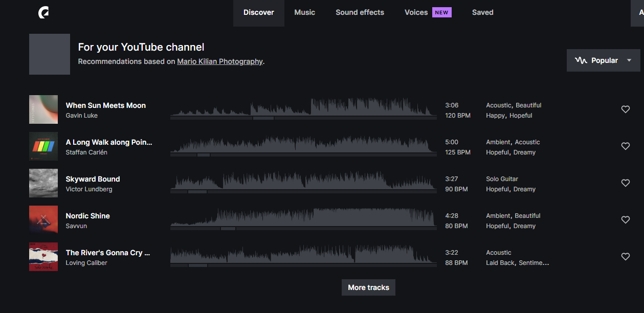The width and height of the screenshot is (644, 313).
Task: Filter by Solo Guitar tag
Action: pos(502,179)
